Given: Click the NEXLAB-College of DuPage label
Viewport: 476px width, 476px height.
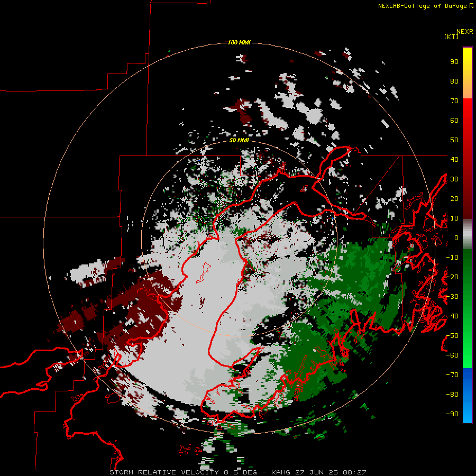Looking at the screenshot, I should [426, 6].
